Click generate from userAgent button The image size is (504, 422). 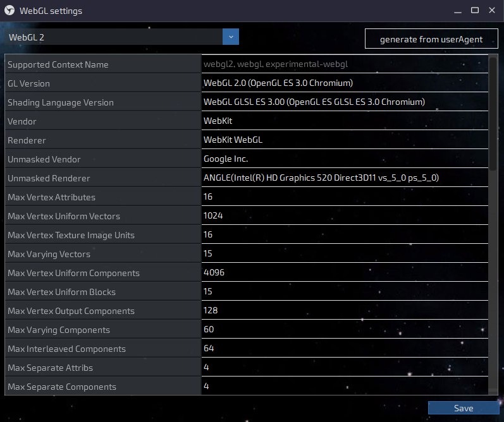pyautogui.click(x=431, y=39)
